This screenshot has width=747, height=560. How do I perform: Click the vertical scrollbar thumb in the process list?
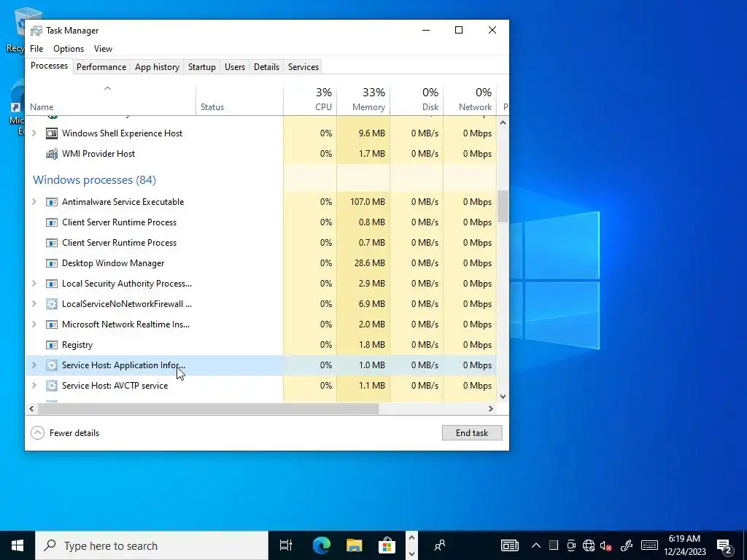pos(503,206)
